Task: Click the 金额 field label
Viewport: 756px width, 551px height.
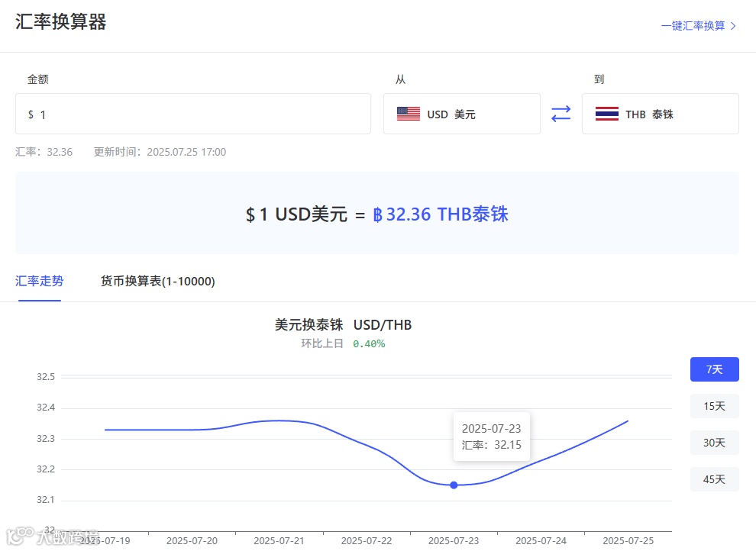Action: coord(38,79)
